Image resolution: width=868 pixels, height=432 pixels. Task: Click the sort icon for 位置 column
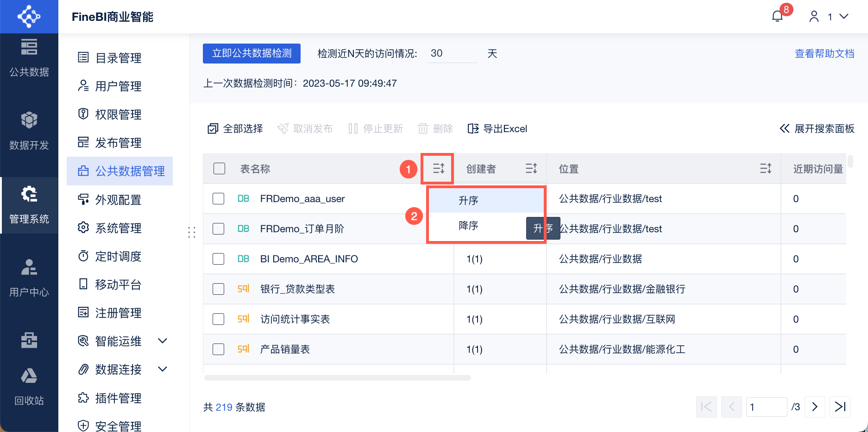click(x=766, y=169)
